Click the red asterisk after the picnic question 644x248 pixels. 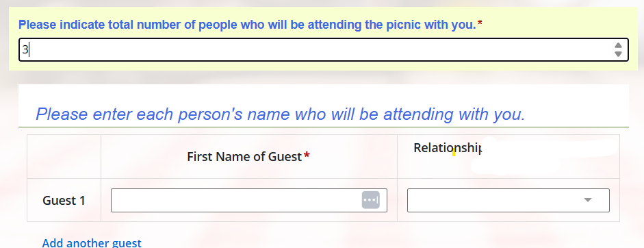coord(480,24)
